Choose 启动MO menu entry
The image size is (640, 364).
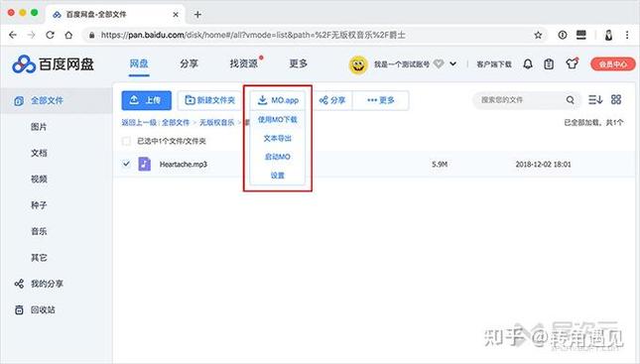click(278, 157)
